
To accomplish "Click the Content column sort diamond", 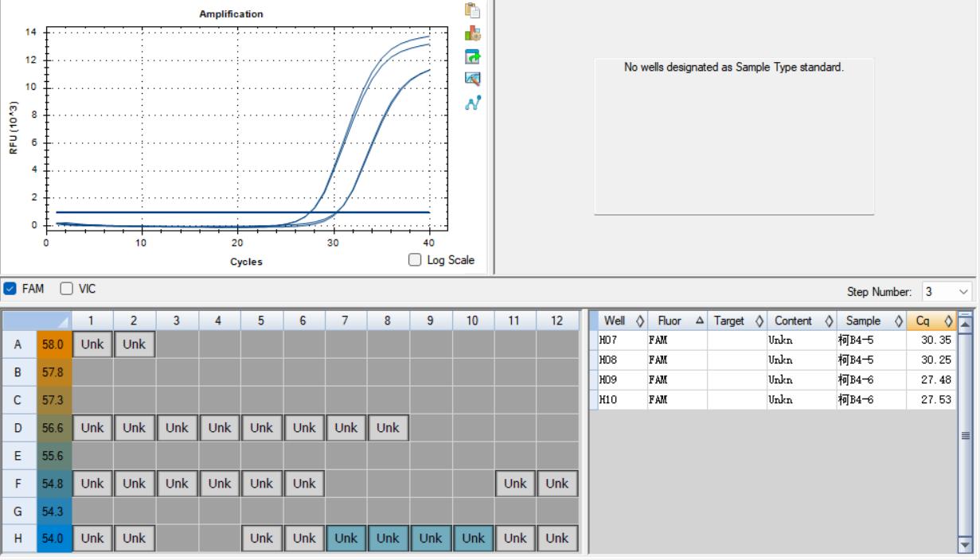I will pos(829,321).
